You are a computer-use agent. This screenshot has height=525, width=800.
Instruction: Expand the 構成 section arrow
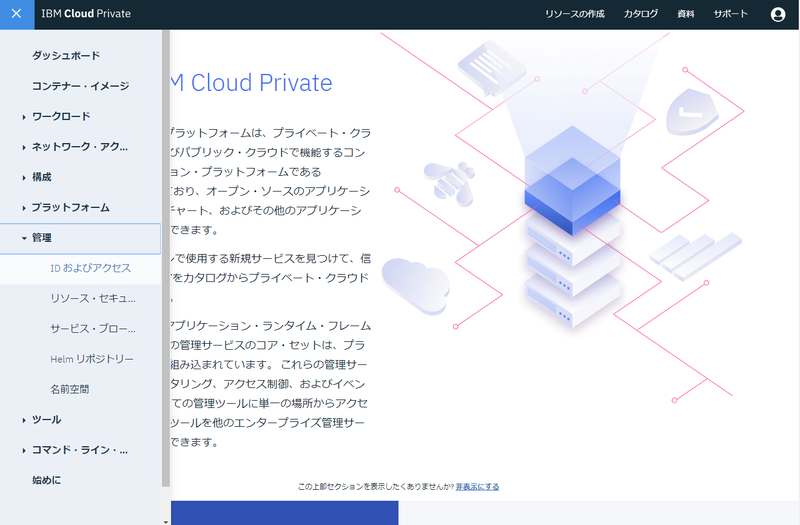pos(24,178)
